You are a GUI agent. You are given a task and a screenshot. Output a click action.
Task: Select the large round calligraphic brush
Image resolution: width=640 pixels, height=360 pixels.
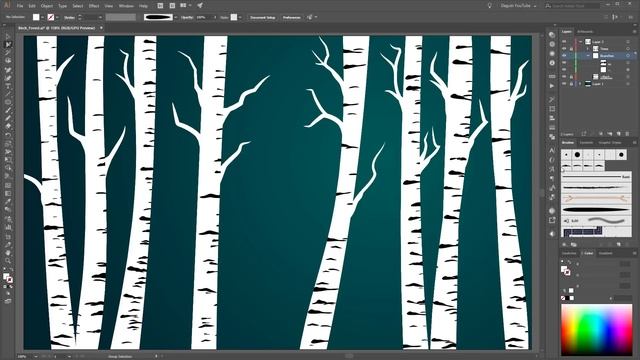pos(577,155)
